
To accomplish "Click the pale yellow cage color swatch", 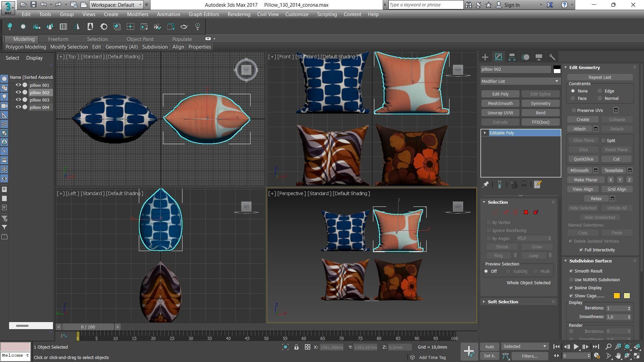I will click(x=627, y=296).
